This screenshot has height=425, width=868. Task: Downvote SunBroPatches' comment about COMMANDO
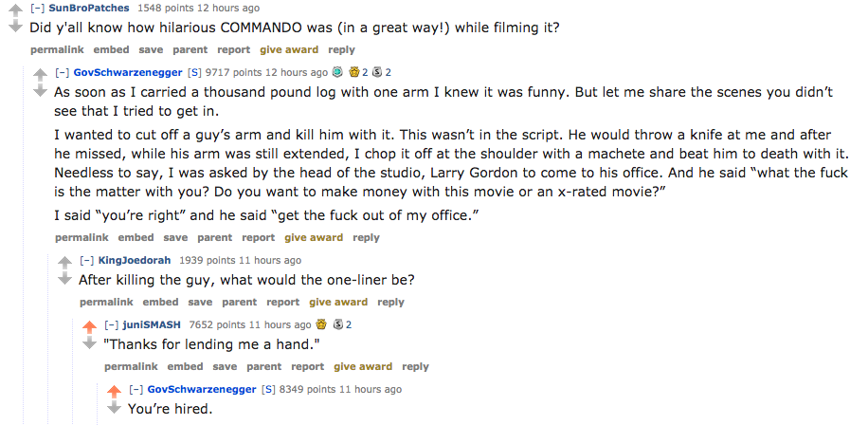(x=14, y=28)
